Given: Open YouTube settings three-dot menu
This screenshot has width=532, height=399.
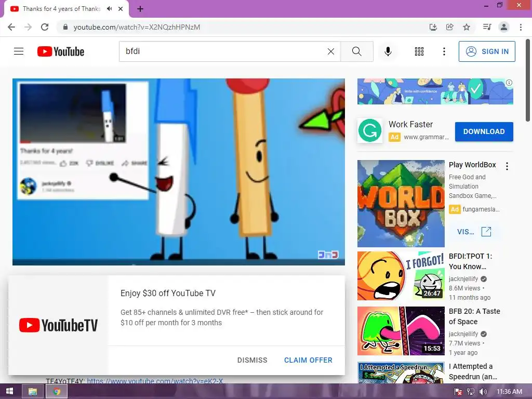Looking at the screenshot, I should coord(444,51).
